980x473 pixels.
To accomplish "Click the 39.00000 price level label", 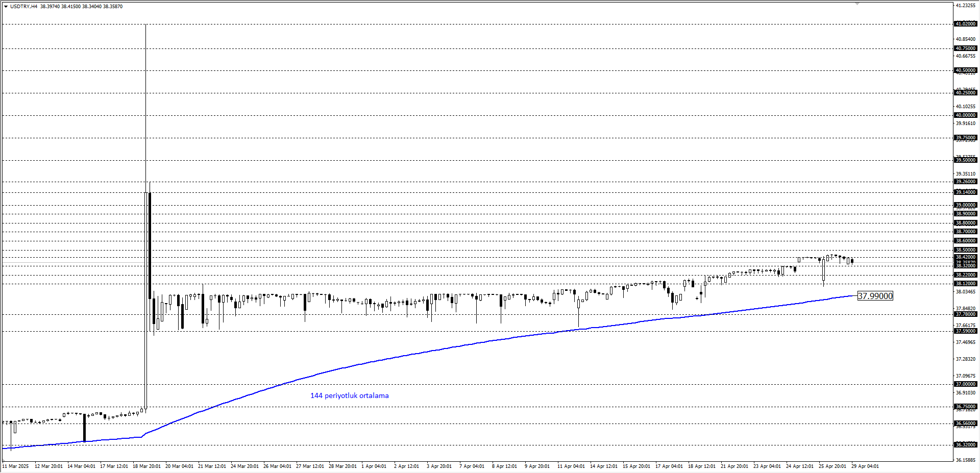I will (965, 205).
